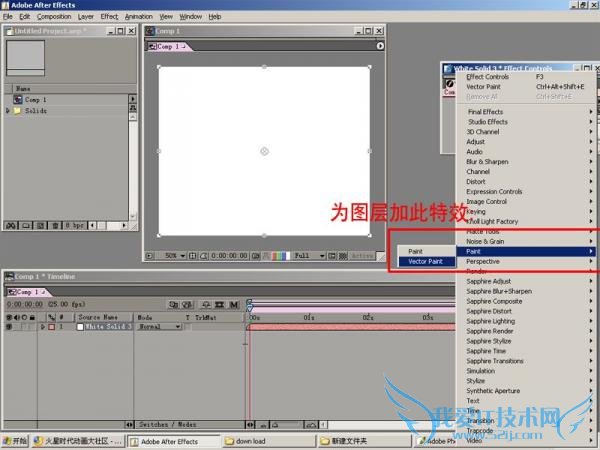Open the Comp 1 viewer flyout menu button

[x=380, y=46]
